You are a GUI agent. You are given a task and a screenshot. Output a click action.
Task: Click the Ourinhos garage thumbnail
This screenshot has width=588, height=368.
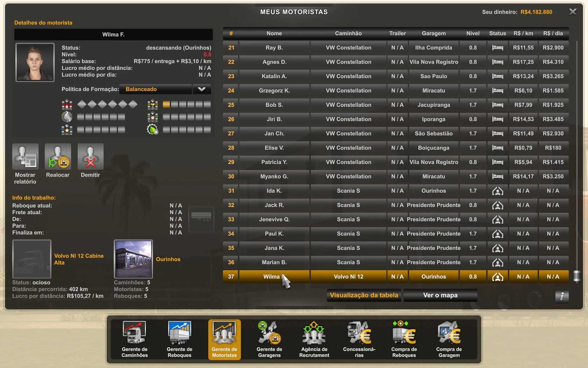pyautogui.click(x=133, y=259)
